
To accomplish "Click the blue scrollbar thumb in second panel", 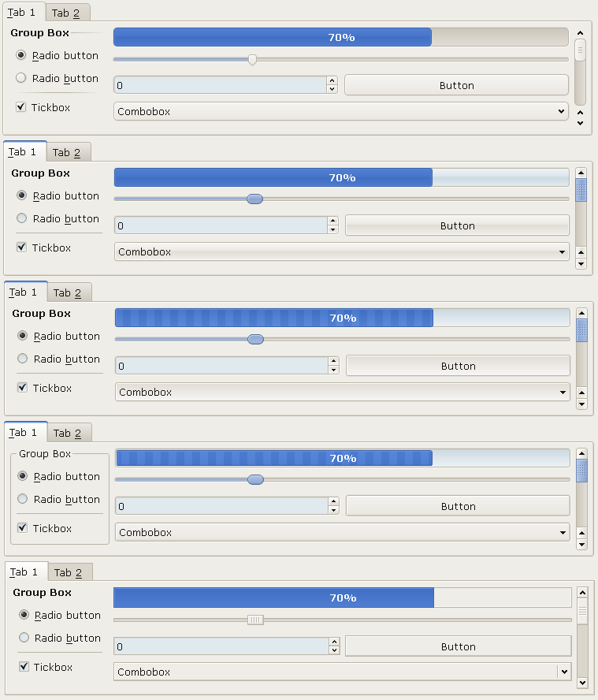I will [x=581, y=190].
